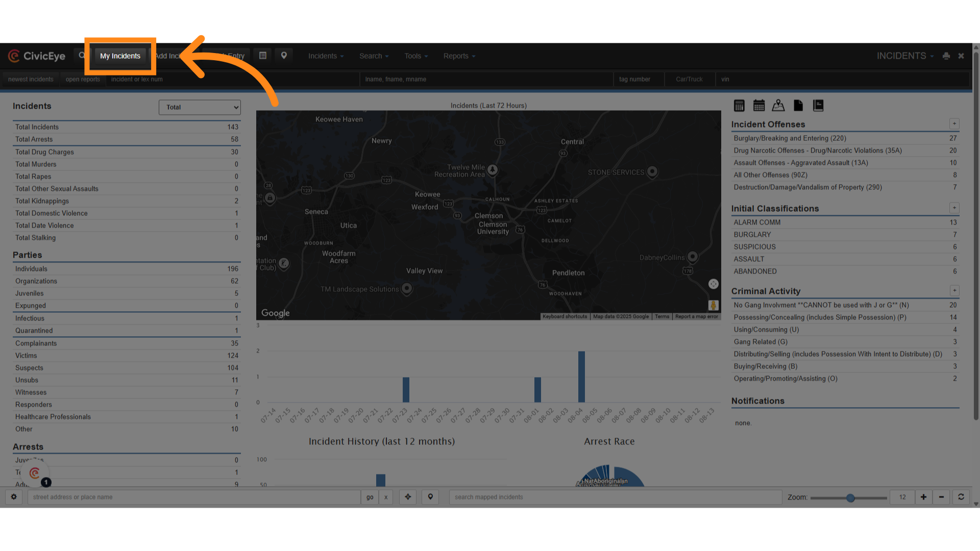Click the tag number field
The height and width of the screenshot is (551, 980).
coord(639,79)
